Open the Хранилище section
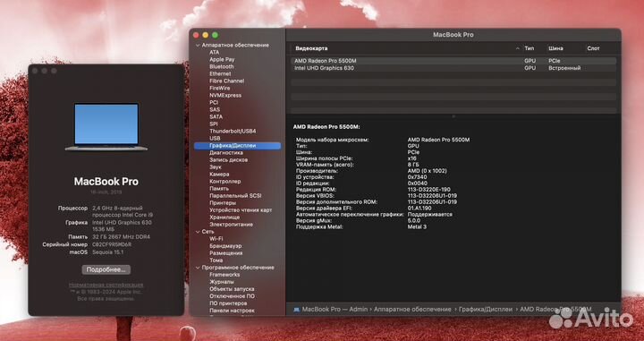This screenshot has height=341, width=644. [225, 217]
